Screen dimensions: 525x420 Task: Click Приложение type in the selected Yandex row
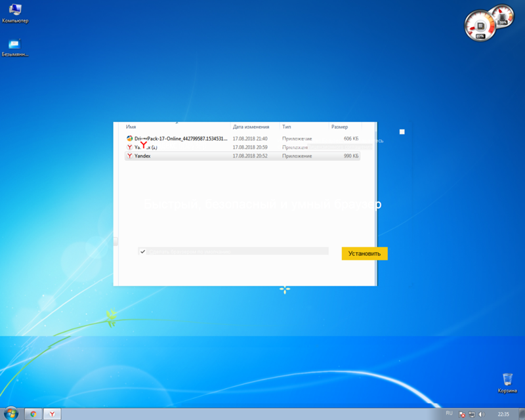pyautogui.click(x=297, y=156)
